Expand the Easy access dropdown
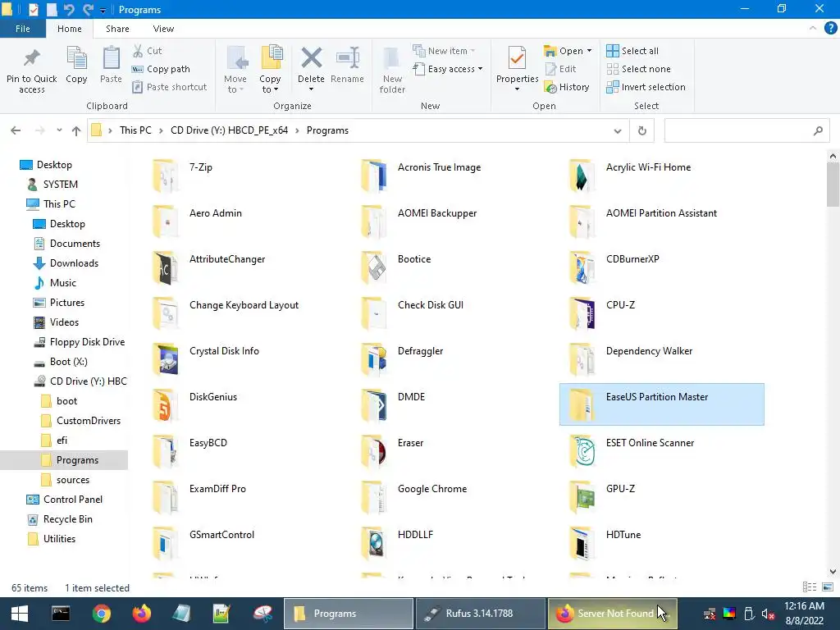The width and height of the screenshot is (840, 630). click(x=480, y=69)
